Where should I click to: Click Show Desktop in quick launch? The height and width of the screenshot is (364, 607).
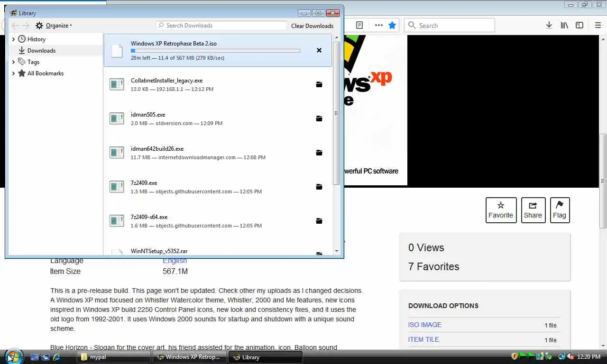(x=35, y=357)
